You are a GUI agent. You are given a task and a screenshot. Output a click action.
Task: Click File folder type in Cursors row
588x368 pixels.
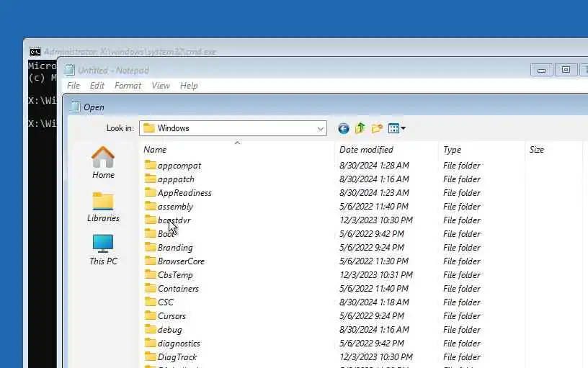click(x=462, y=316)
